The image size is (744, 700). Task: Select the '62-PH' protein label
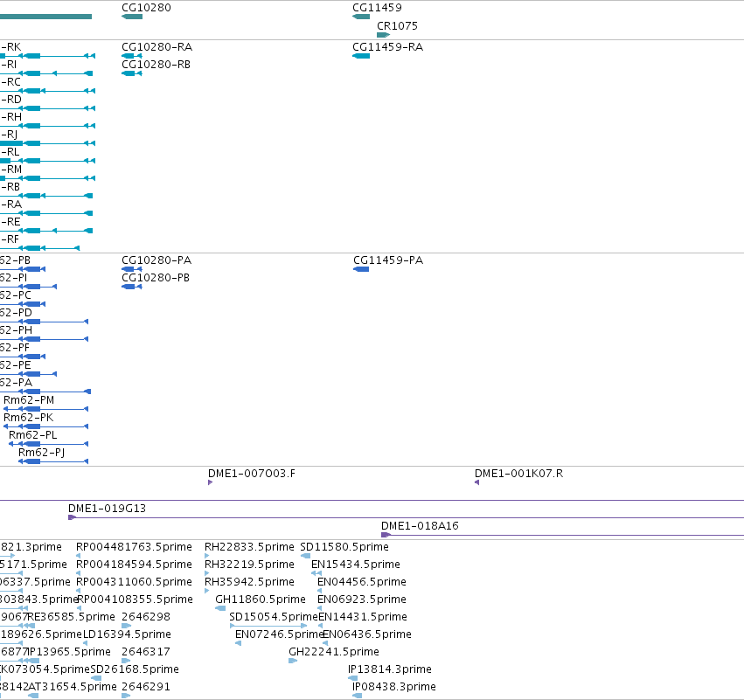coord(16,330)
